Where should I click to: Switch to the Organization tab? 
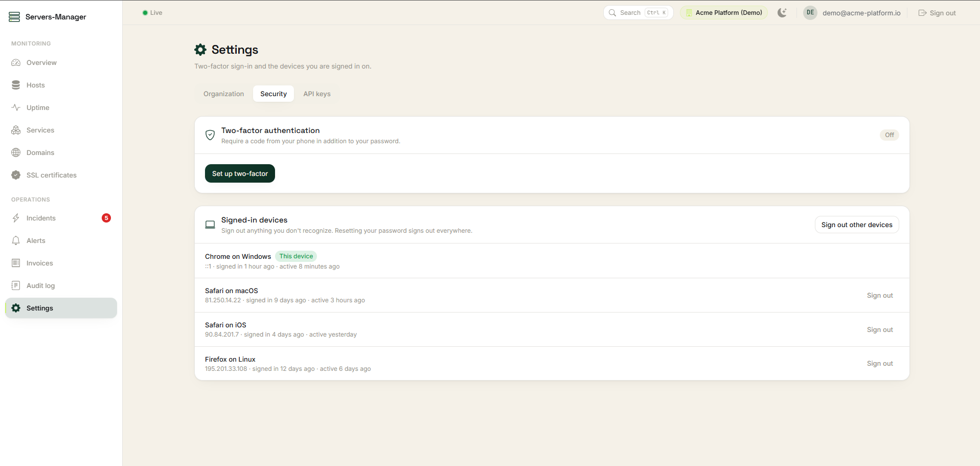[x=224, y=94]
